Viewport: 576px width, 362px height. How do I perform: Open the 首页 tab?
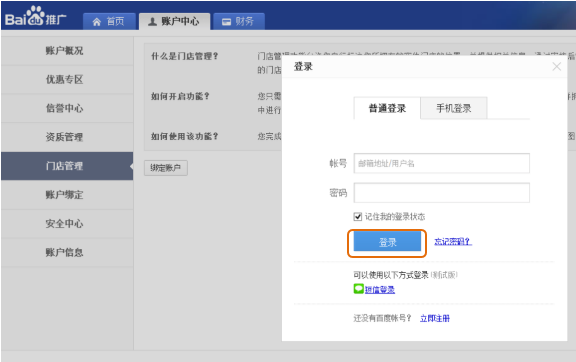click(x=109, y=21)
